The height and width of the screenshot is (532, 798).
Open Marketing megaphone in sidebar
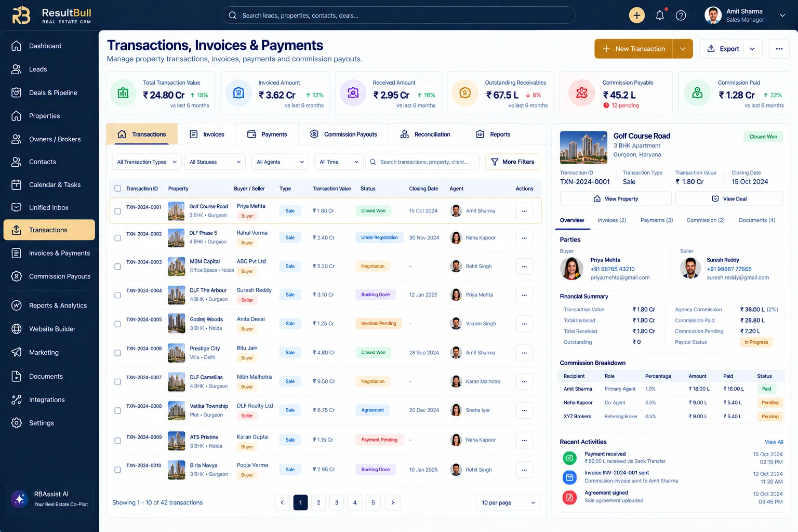click(49, 352)
